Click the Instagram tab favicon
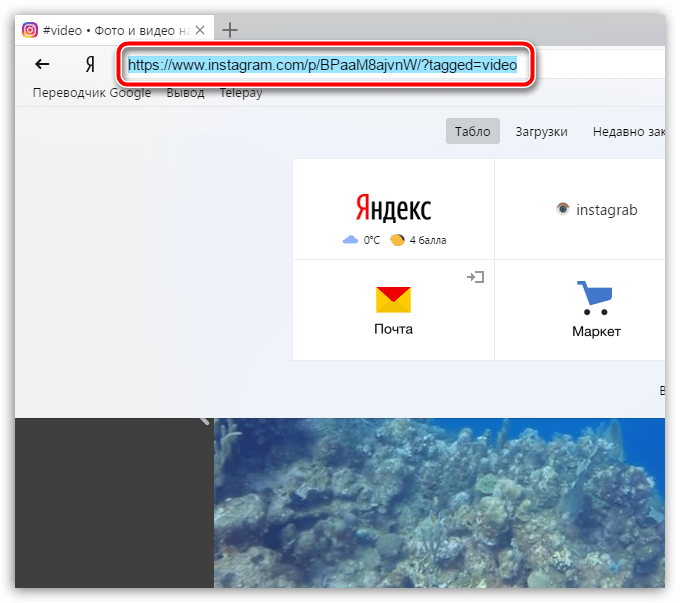This screenshot has height=603, width=680. 30,30
